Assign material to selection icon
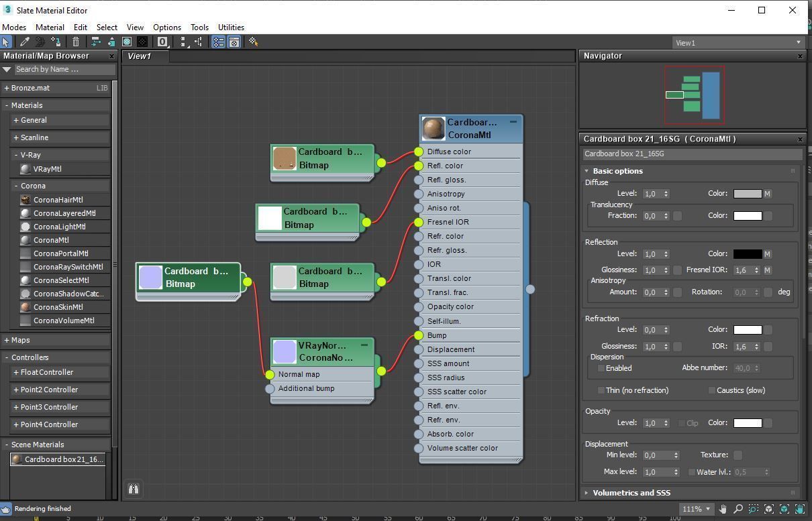Screen dimensions: 812x521 tap(56, 42)
